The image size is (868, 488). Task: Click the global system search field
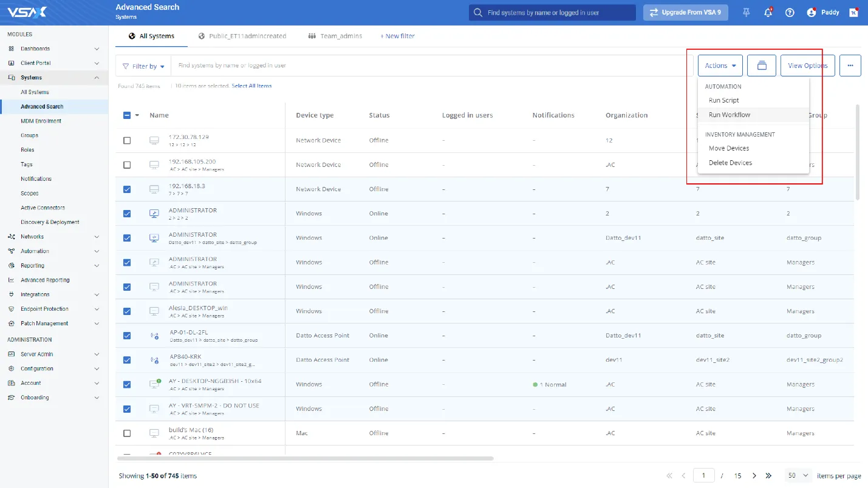(552, 13)
